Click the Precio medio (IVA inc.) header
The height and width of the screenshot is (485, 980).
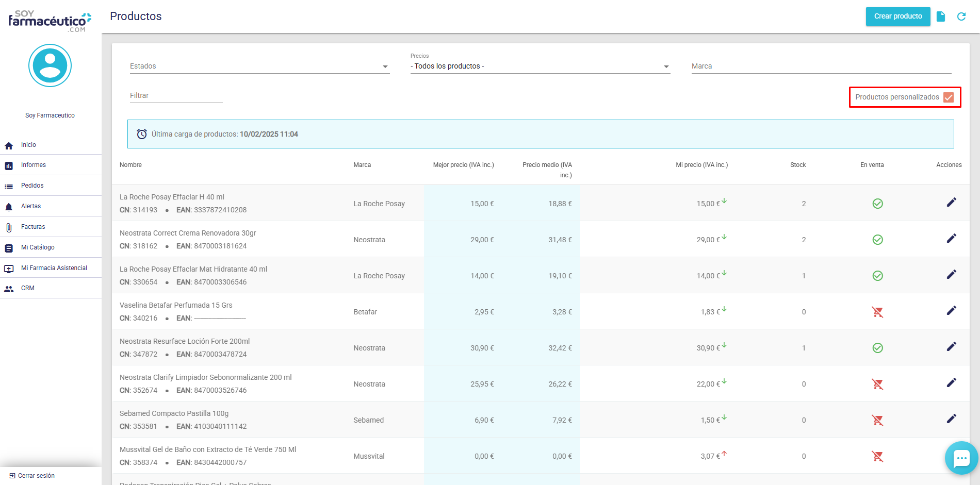pyautogui.click(x=547, y=170)
